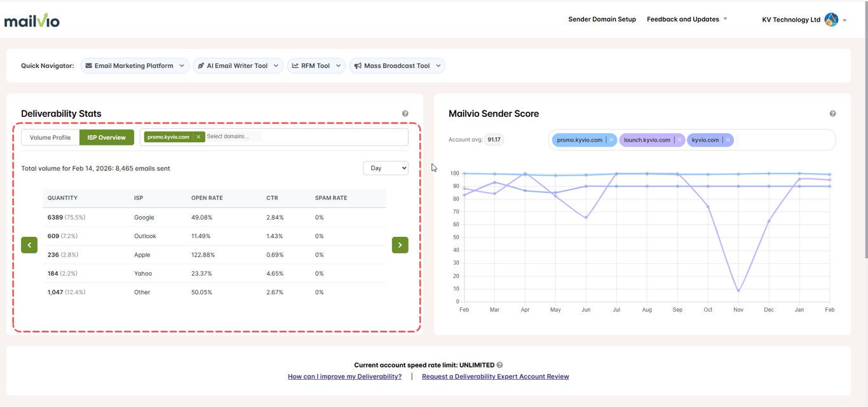Click Yahoo CTR value 4.65%

pyautogui.click(x=275, y=274)
